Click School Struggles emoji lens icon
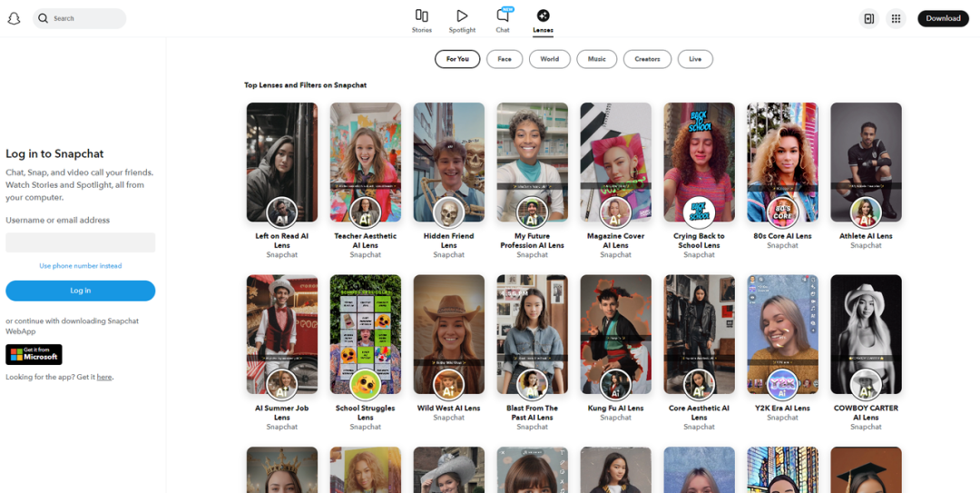Screen dimensions: 980x493 pyautogui.click(x=366, y=385)
